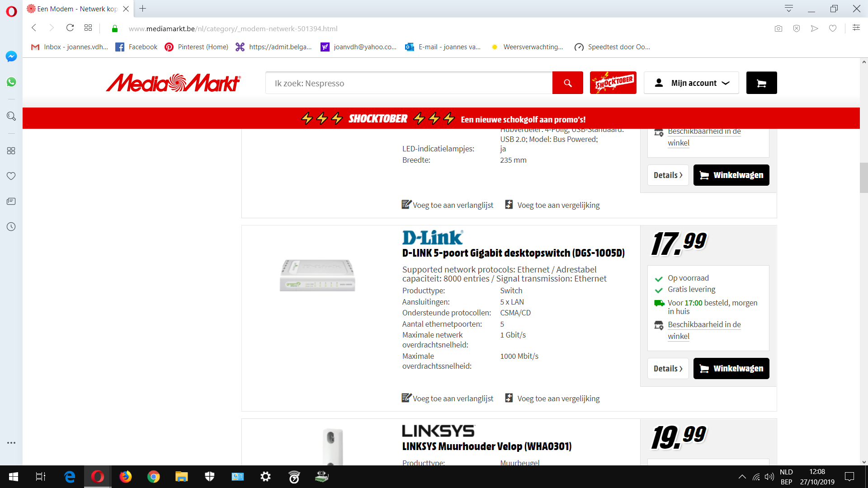This screenshot has height=488, width=868.
Task: Add D-Link switch to Winkelwagen
Action: [x=731, y=369]
